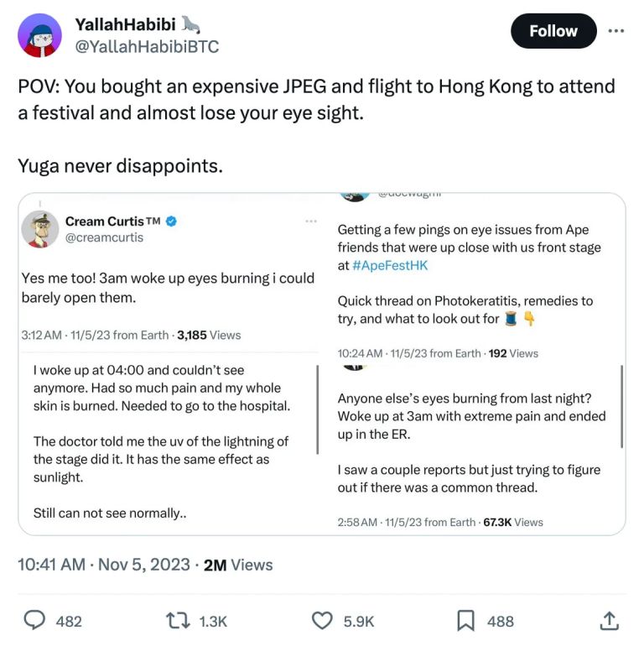This screenshot has width=644, height=646.
Task: Click Cream Curtis verified badge
Action: click(171, 221)
